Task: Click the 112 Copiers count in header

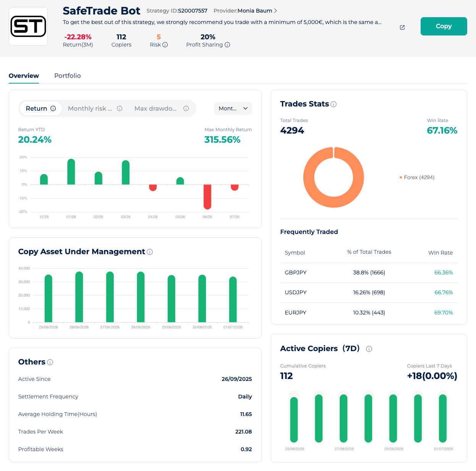Action: [121, 37]
